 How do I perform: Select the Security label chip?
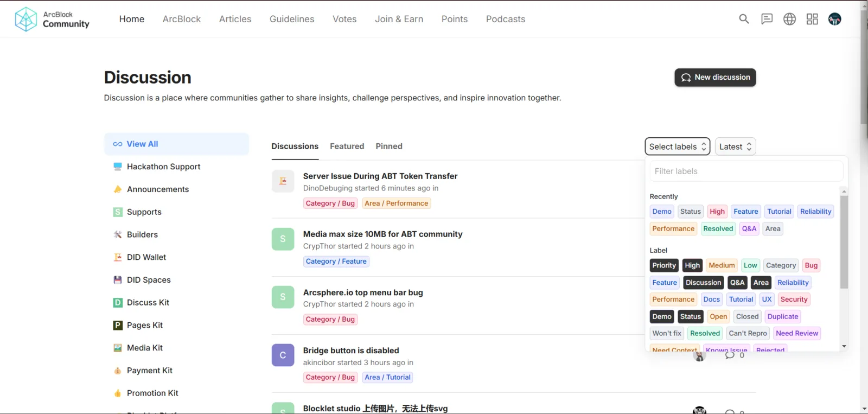pyautogui.click(x=794, y=300)
